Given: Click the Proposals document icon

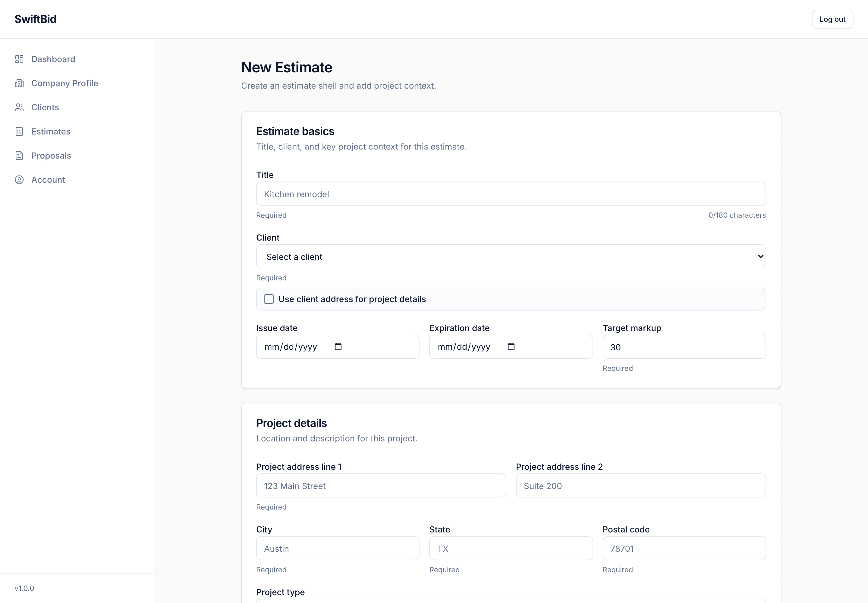Looking at the screenshot, I should (19, 156).
